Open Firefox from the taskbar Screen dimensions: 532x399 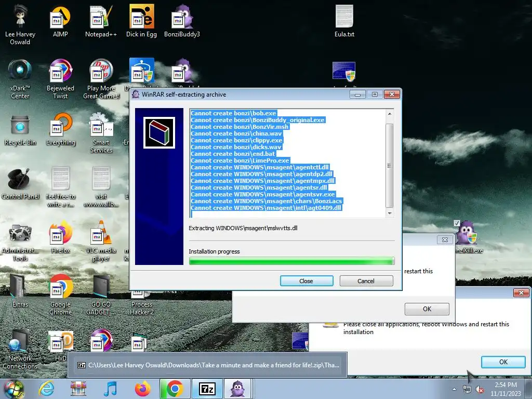click(x=142, y=389)
